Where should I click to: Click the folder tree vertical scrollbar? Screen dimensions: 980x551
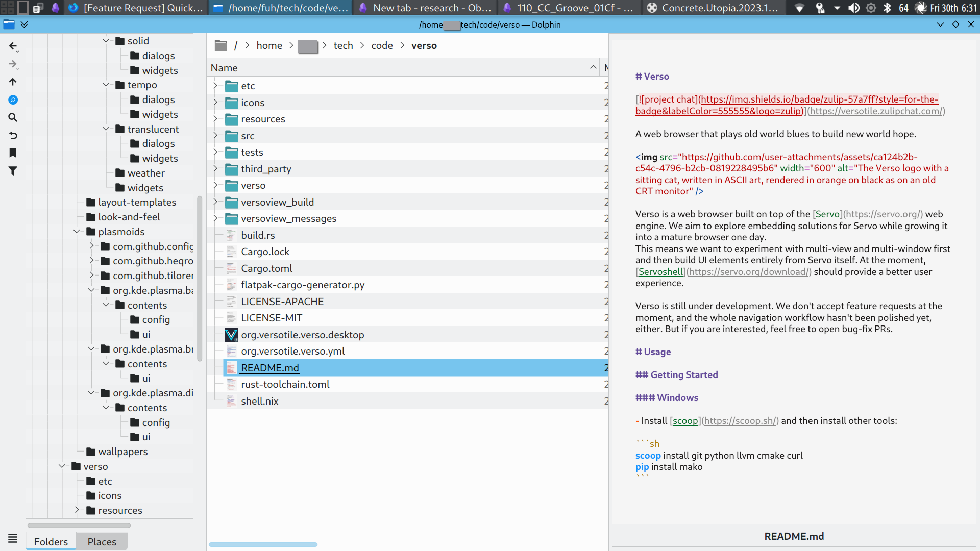[x=199, y=278]
